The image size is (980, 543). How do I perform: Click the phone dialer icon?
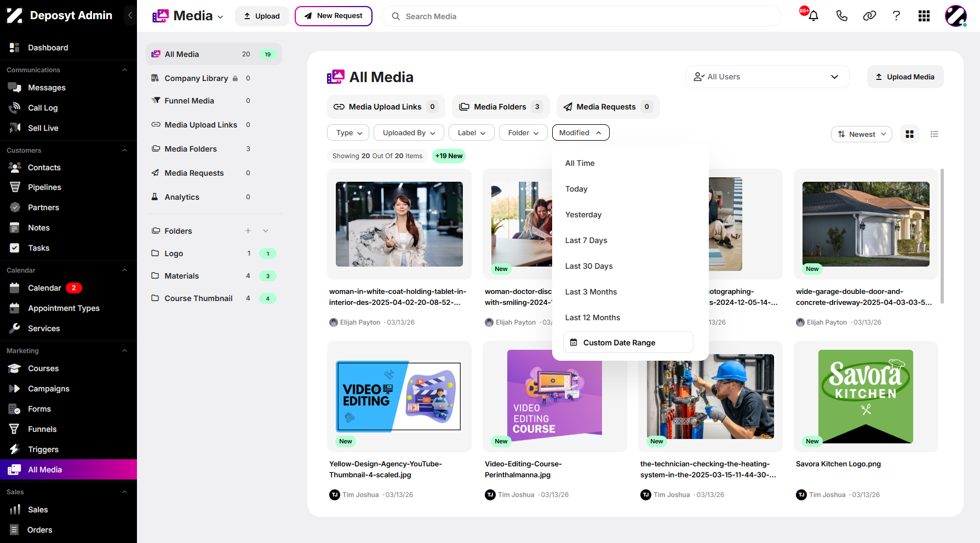point(841,16)
